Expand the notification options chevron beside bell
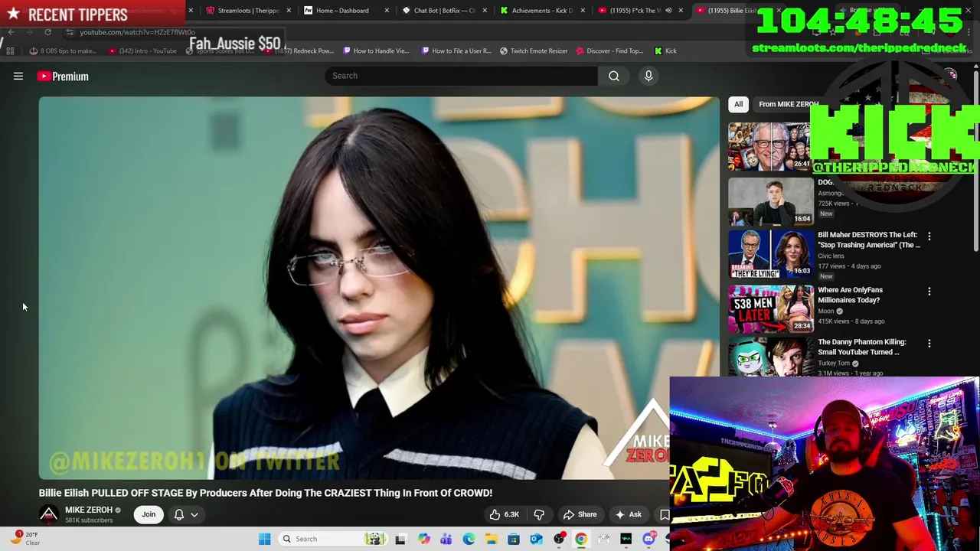Viewport: 980px width, 551px height. click(x=194, y=514)
